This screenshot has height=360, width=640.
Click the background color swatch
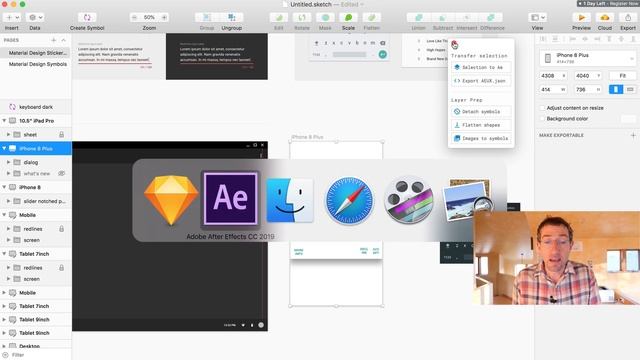pos(628,119)
